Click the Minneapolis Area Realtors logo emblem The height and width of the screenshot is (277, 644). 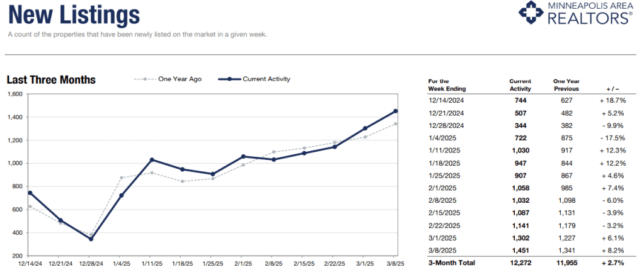(531, 13)
